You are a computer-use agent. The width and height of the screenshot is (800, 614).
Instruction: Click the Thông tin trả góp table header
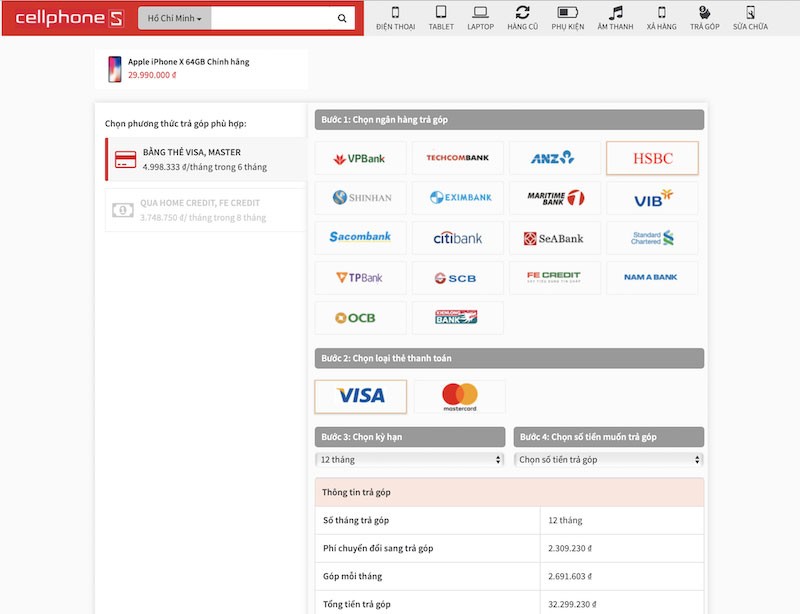click(x=509, y=492)
